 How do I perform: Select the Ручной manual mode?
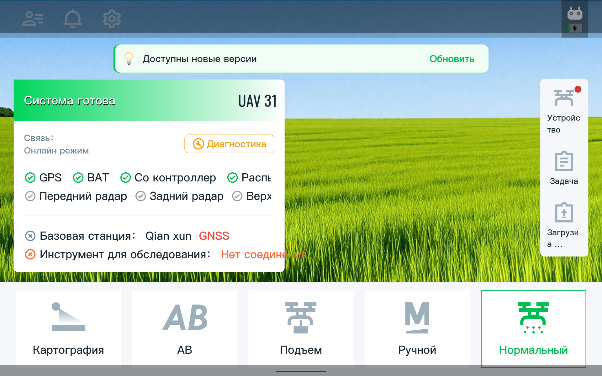[x=417, y=328]
